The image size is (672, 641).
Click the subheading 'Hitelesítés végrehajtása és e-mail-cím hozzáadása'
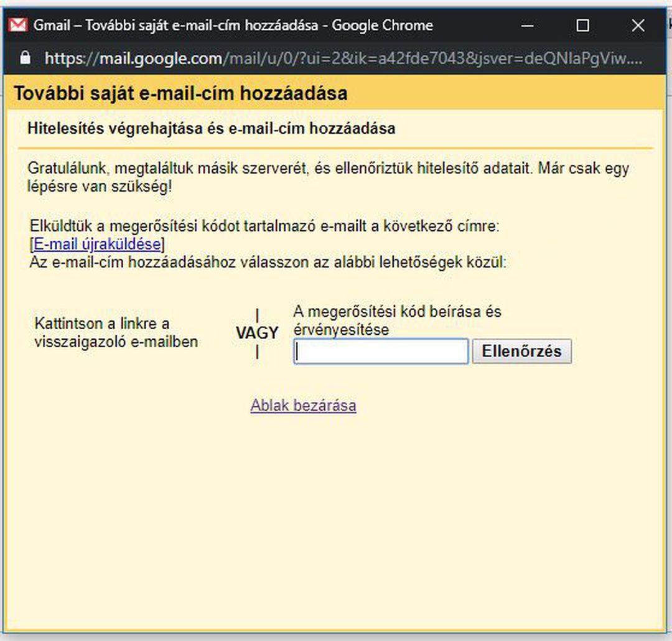coord(212,128)
